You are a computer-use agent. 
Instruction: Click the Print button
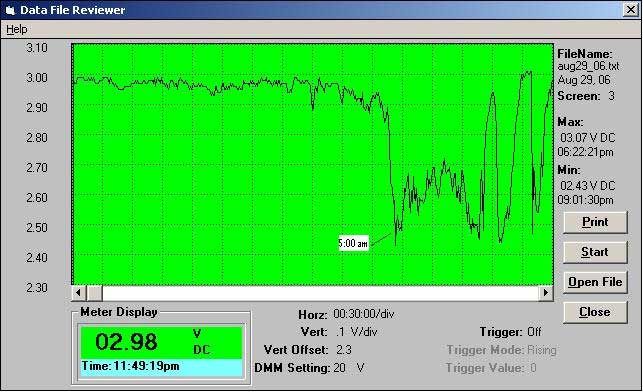coord(595,222)
